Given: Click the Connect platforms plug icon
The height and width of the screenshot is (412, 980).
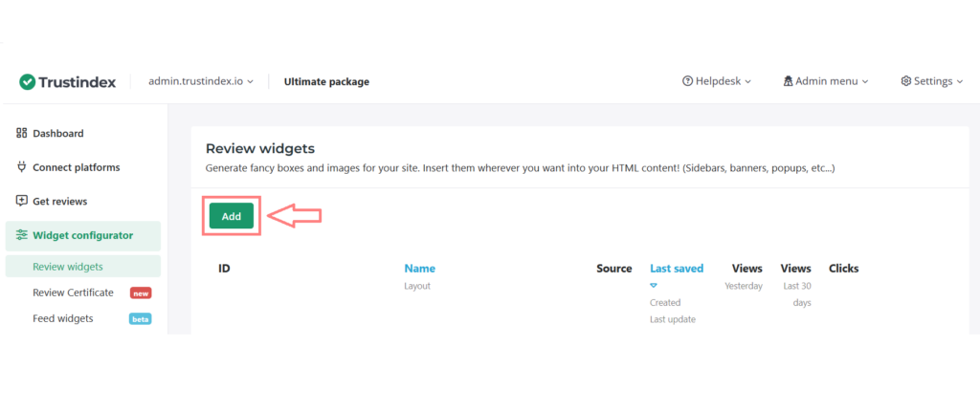Looking at the screenshot, I should point(22,167).
